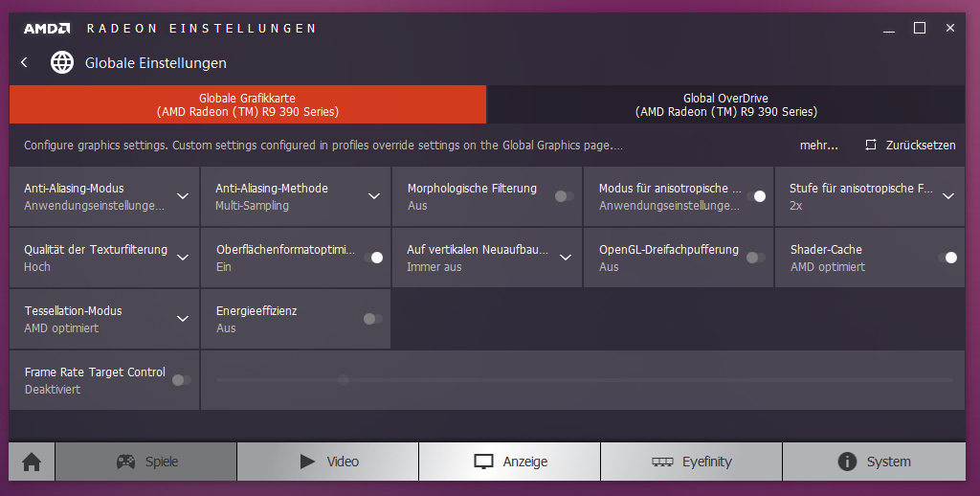Click the 'Configure graphics settings' description text
The width and height of the screenshot is (980, 496).
pos(323,146)
